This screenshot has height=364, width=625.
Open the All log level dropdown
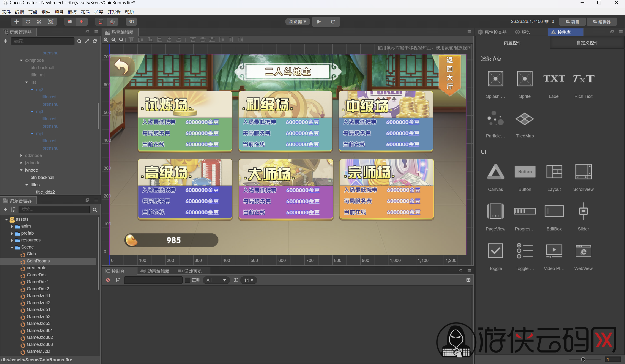216,280
